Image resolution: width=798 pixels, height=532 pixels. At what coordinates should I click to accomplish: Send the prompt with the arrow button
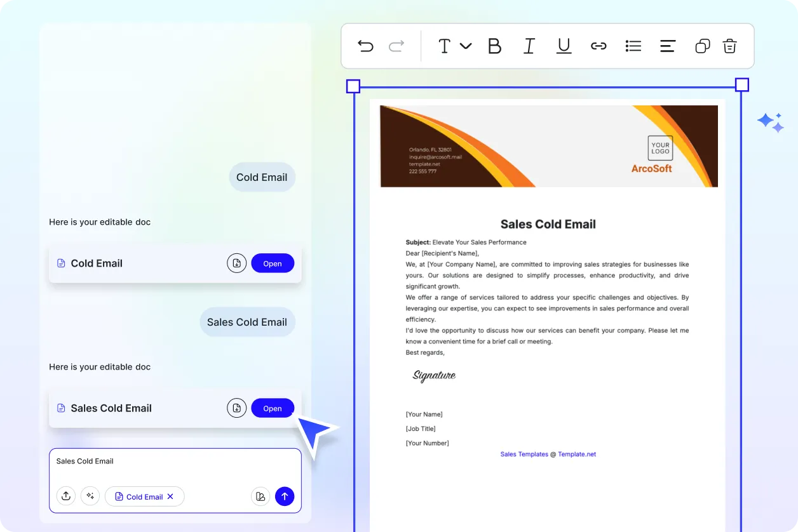click(285, 496)
